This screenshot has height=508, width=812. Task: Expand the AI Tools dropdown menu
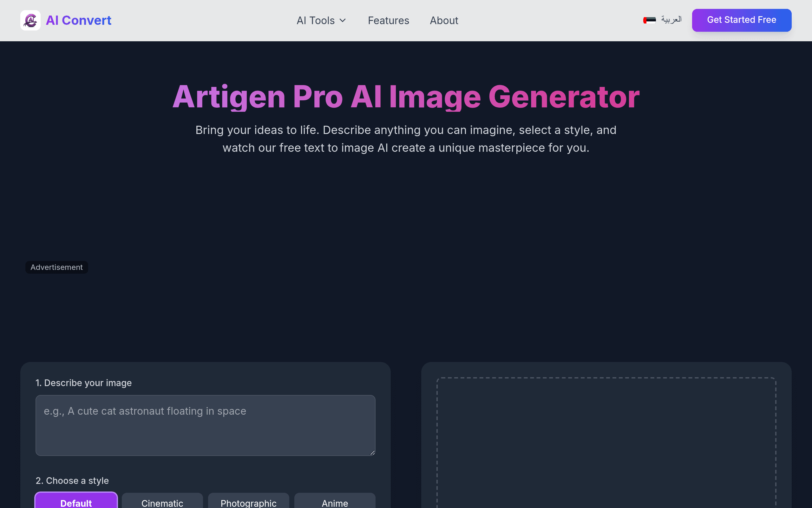coord(321,21)
